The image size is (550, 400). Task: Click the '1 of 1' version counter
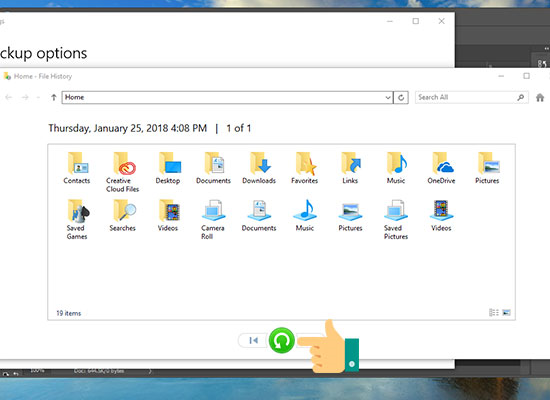pos(239,128)
